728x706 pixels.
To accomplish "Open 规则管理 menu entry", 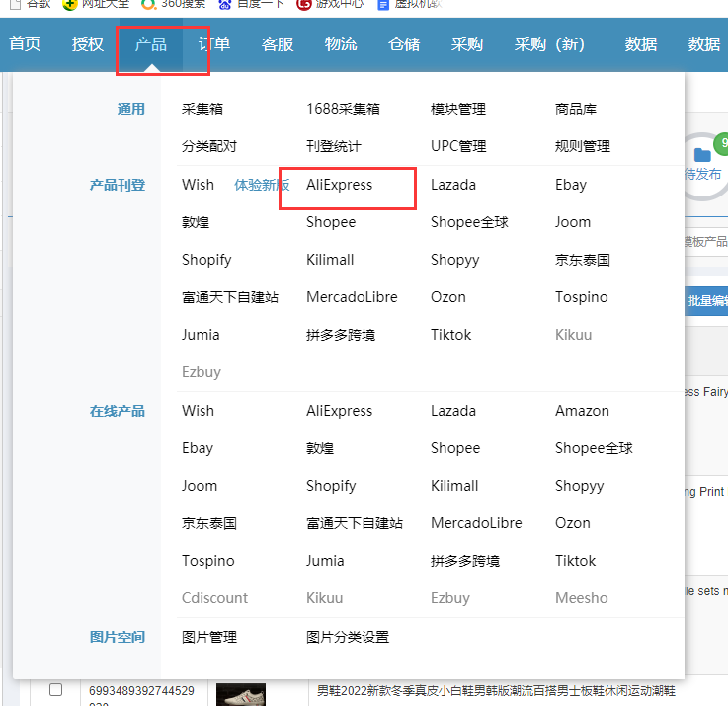I will pos(583,146).
